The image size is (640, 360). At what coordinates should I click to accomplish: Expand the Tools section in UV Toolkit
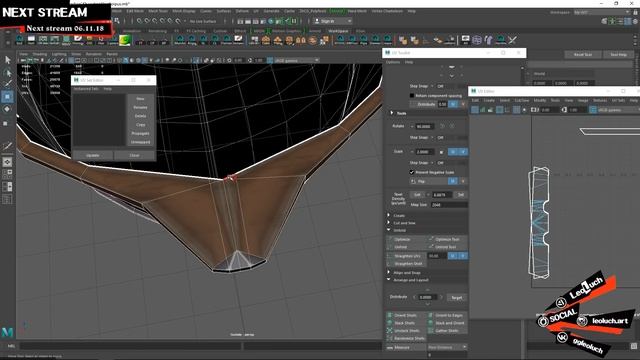392,113
